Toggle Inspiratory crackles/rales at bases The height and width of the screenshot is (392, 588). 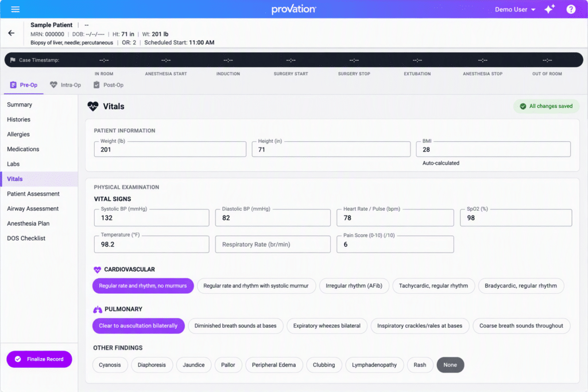420,325
